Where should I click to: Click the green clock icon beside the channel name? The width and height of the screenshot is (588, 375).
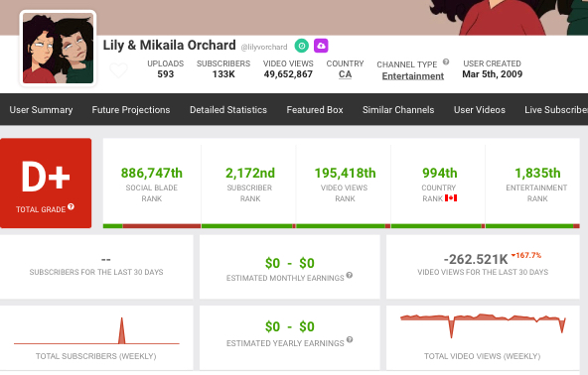302,46
